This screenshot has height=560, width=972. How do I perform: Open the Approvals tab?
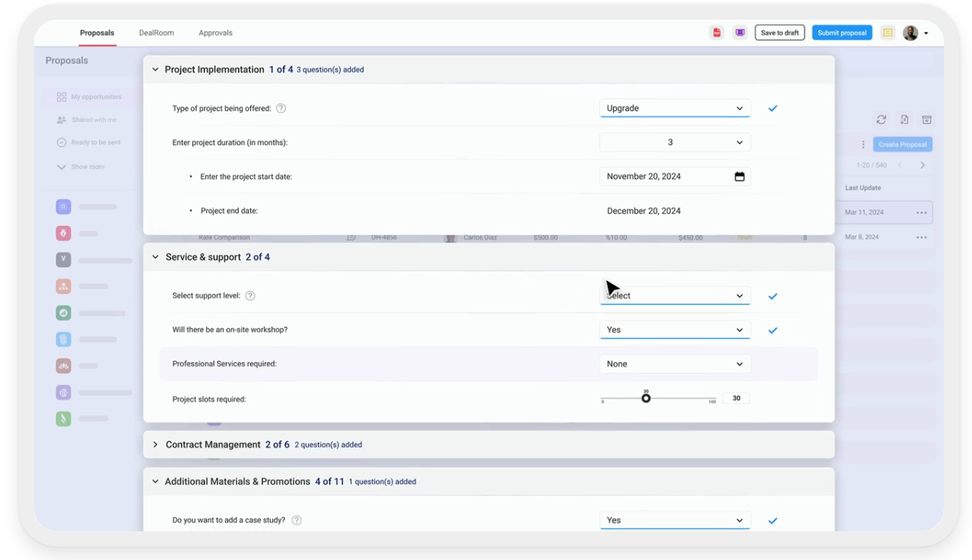tap(215, 33)
